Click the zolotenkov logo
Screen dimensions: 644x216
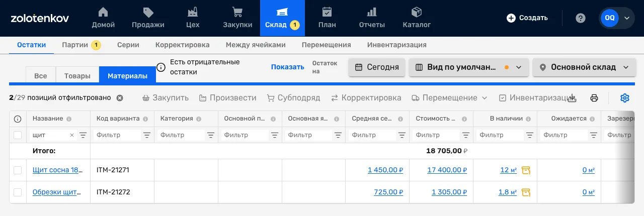click(40, 18)
